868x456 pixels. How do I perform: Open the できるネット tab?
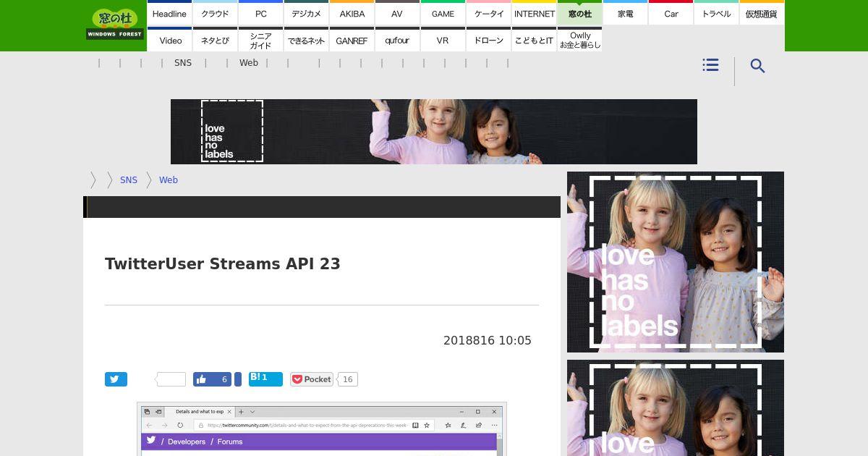(x=306, y=40)
